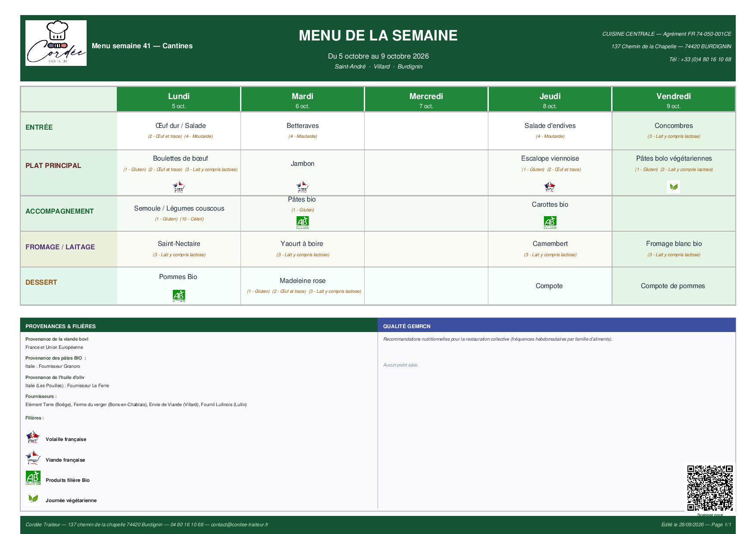Select the Vendredi 9 oct. column header

coord(674,99)
